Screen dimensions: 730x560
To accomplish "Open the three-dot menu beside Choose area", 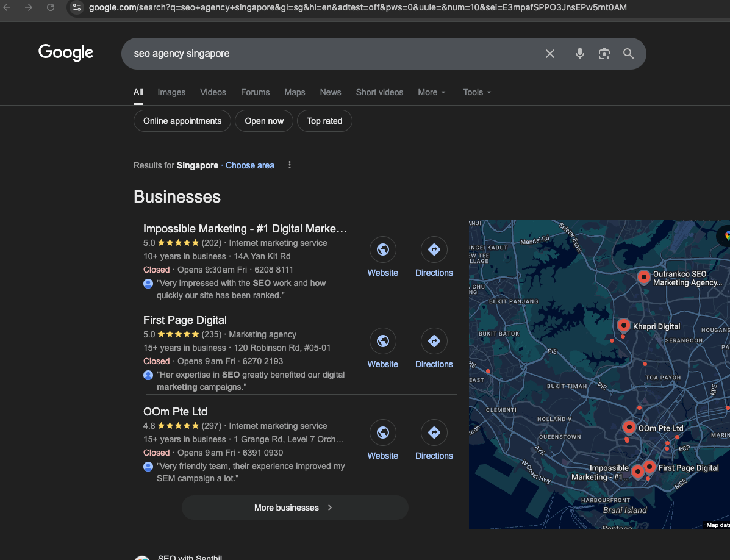I will click(x=290, y=165).
